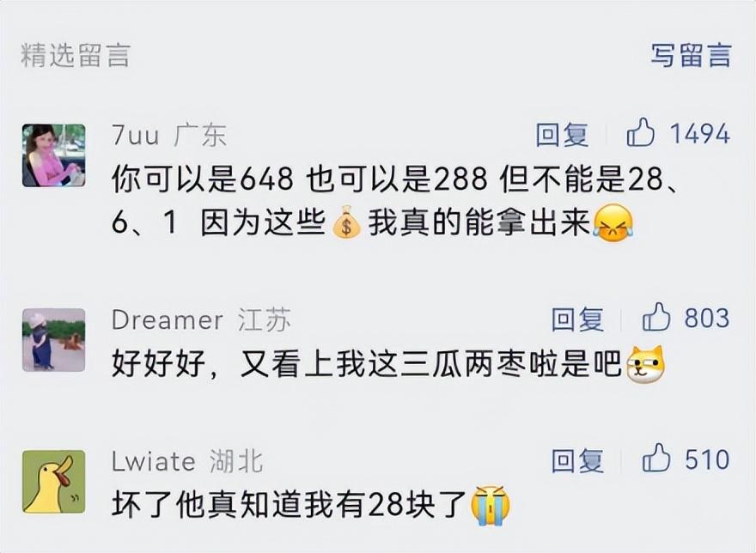The height and width of the screenshot is (553, 756).
Task: Click the username Dreamer
Action: coord(168,320)
